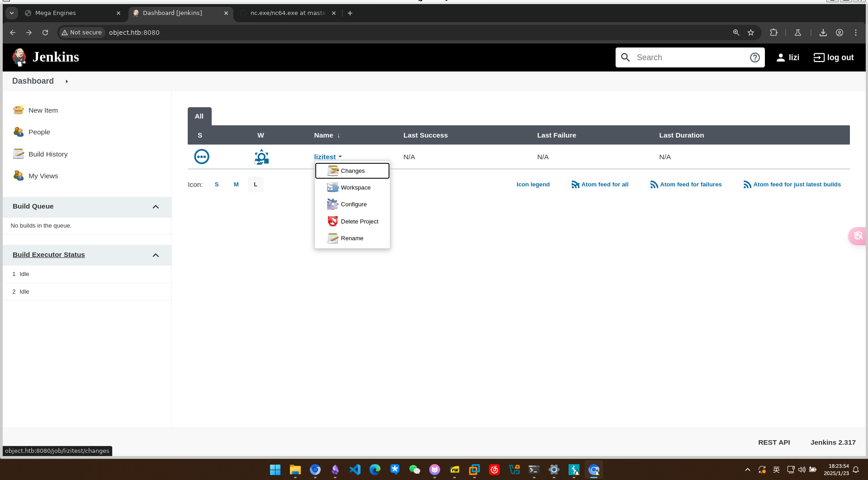
Task: Collapse the Build Executor Status panel
Action: click(x=156, y=255)
